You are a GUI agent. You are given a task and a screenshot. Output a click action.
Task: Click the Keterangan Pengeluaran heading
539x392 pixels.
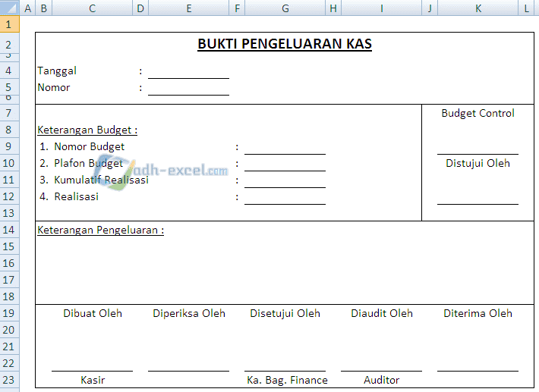tap(100, 230)
